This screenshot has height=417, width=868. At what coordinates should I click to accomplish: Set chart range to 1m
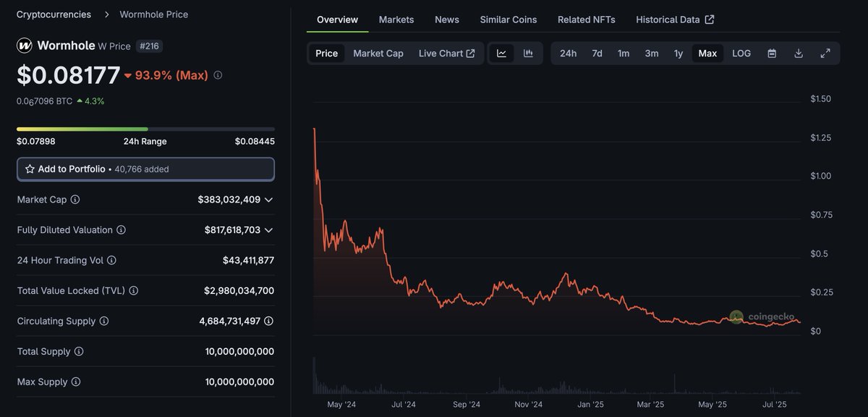624,53
